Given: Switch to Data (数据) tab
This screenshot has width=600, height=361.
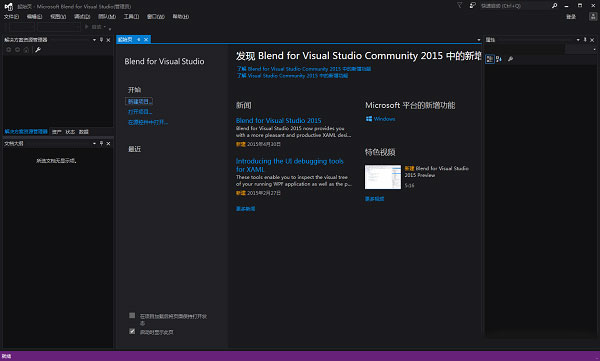Looking at the screenshot, I should tap(84, 132).
